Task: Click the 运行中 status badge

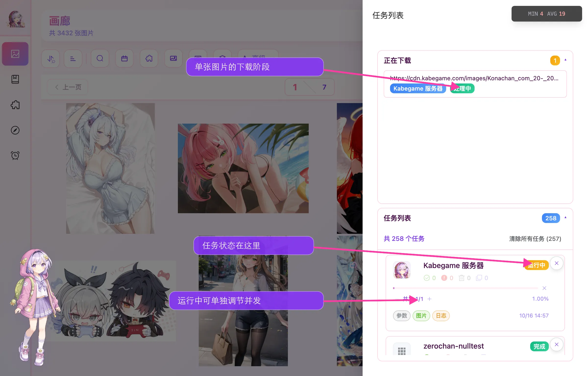Action: pos(536,265)
